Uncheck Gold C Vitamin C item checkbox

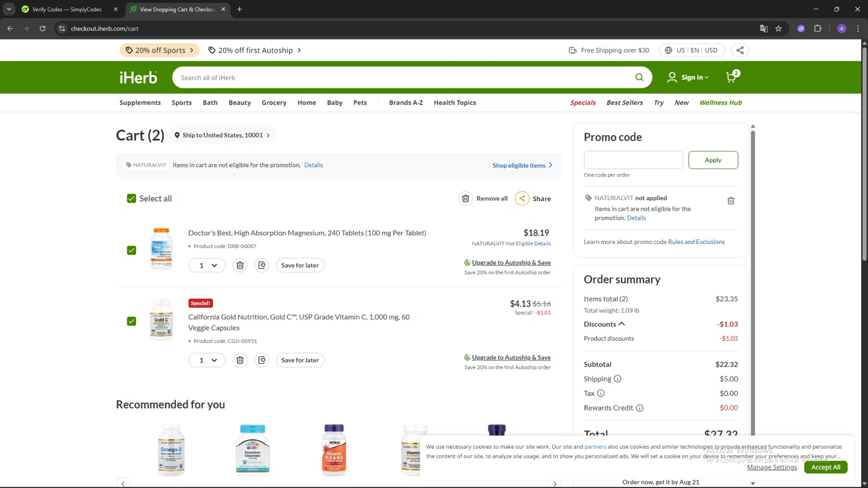point(131,321)
